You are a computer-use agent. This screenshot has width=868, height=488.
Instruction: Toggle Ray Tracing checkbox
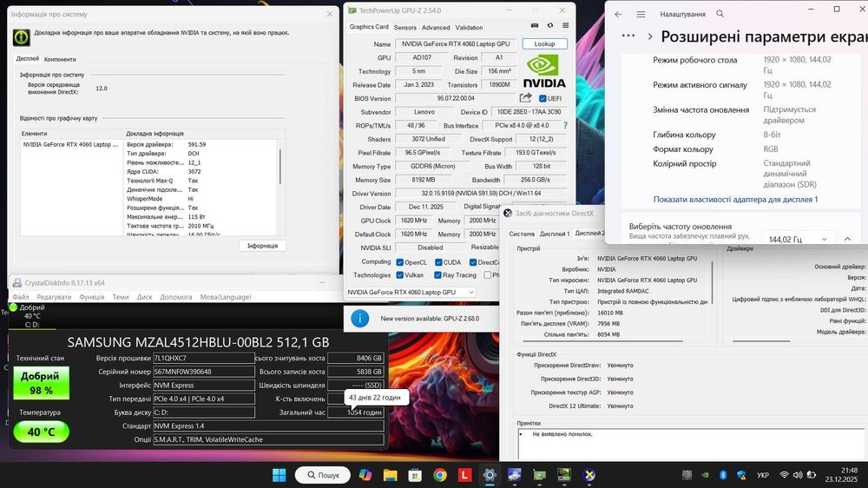[x=437, y=274]
